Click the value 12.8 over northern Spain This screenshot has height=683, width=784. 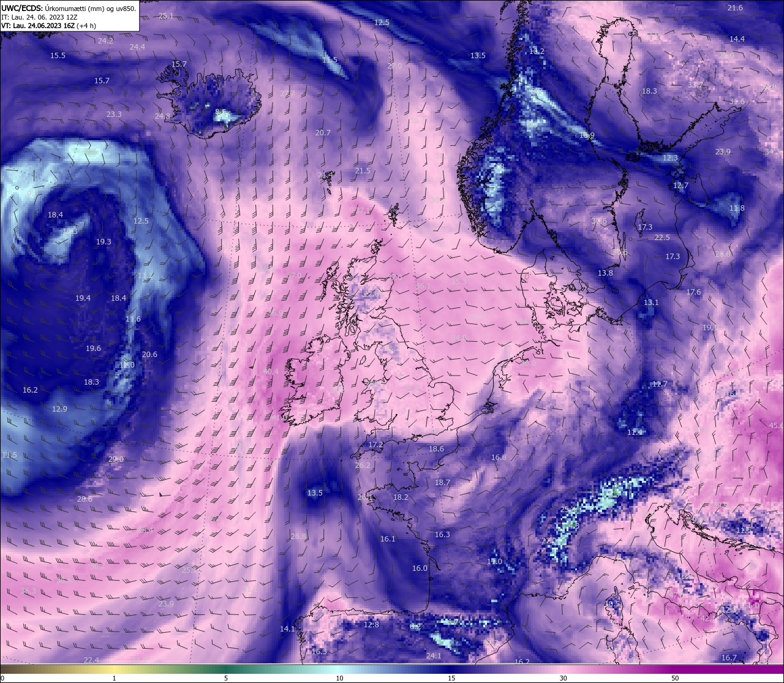pos(371,624)
